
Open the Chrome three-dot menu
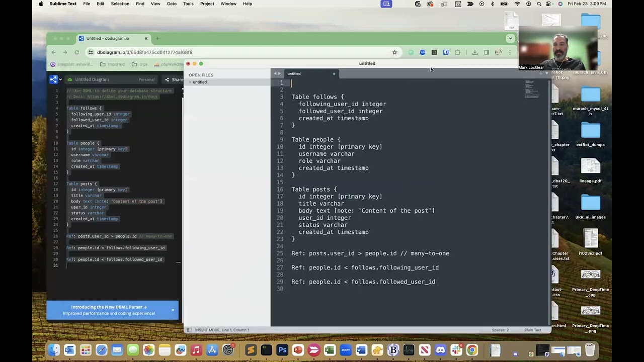click(510, 52)
